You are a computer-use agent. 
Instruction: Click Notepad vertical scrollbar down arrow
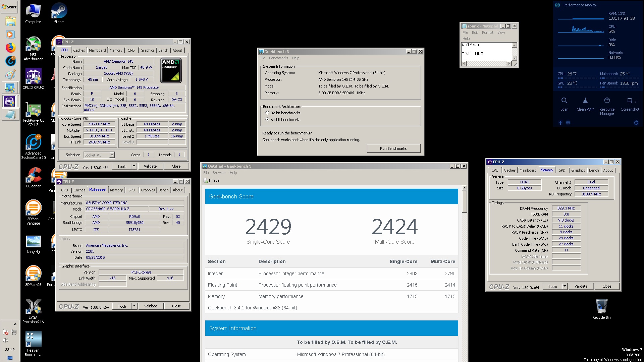[x=515, y=58]
